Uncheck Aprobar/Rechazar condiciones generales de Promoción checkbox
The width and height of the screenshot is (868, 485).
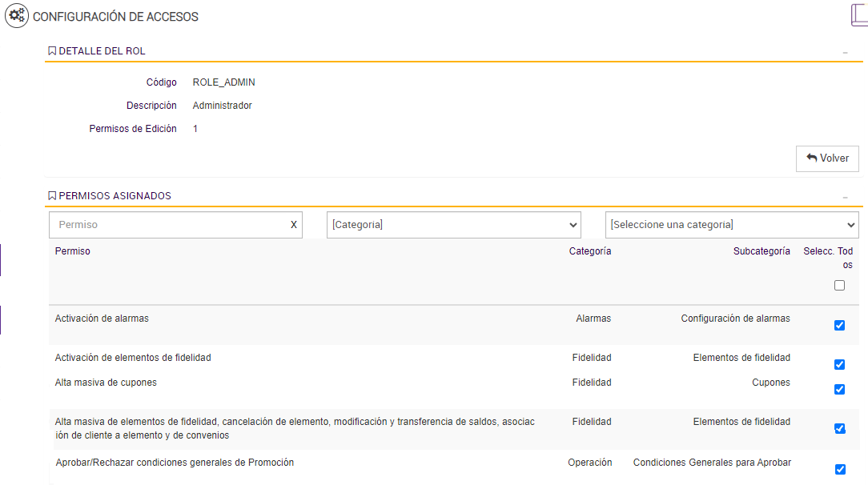[x=839, y=470]
